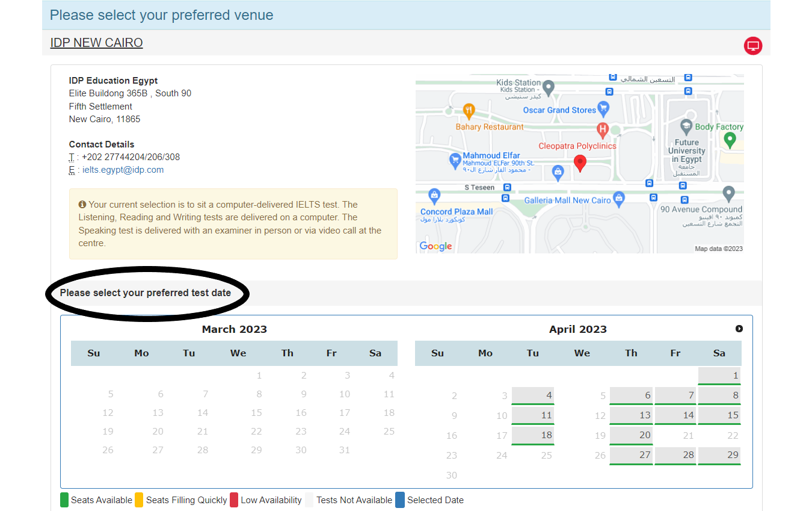Select April 7 in the calendar

point(675,396)
